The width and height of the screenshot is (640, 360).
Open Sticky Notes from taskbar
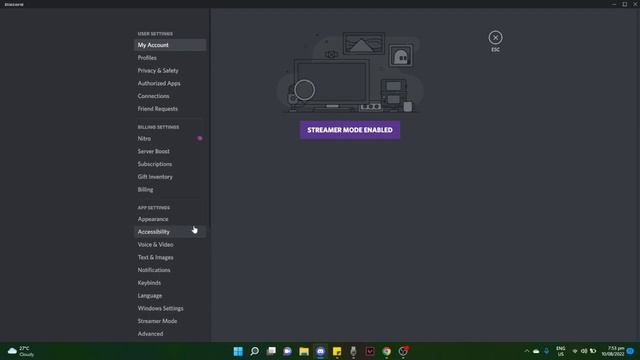(337, 351)
